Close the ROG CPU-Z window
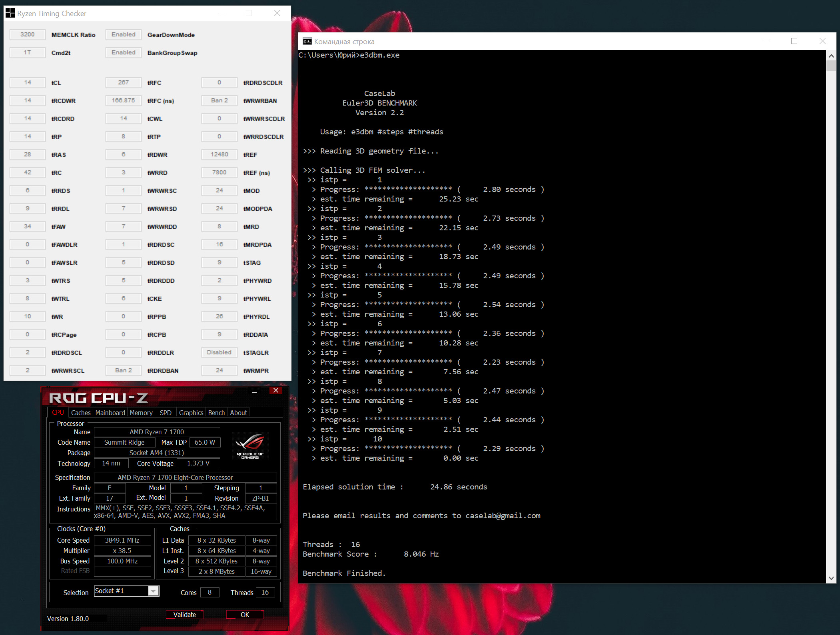This screenshot has width=840, height=635. pos(276,391)
